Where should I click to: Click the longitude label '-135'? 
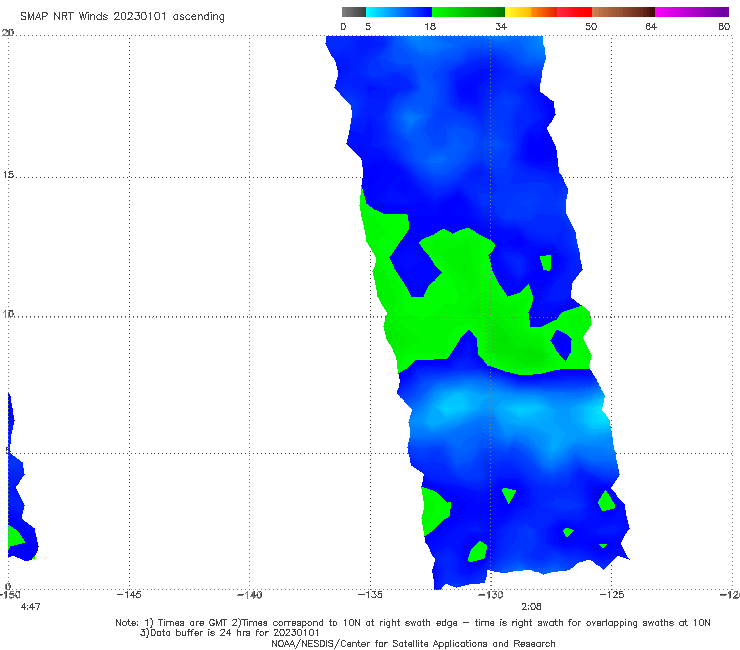coord(370,595)
